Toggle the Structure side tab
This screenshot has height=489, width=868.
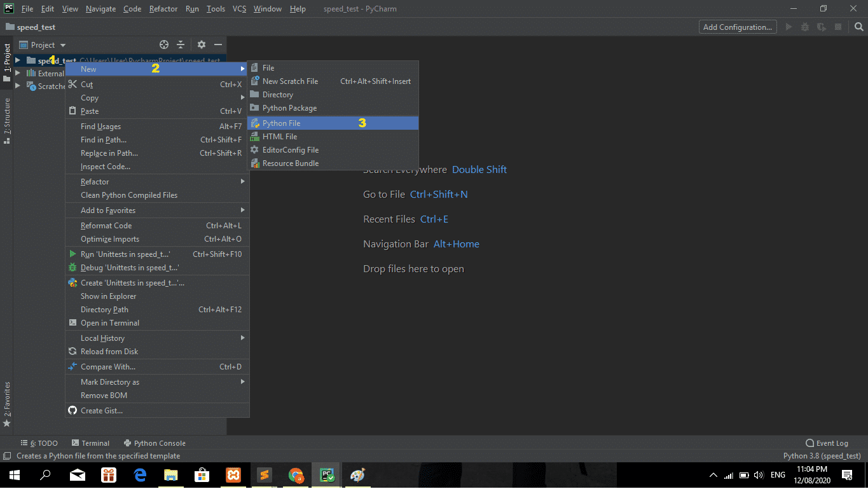7,121
